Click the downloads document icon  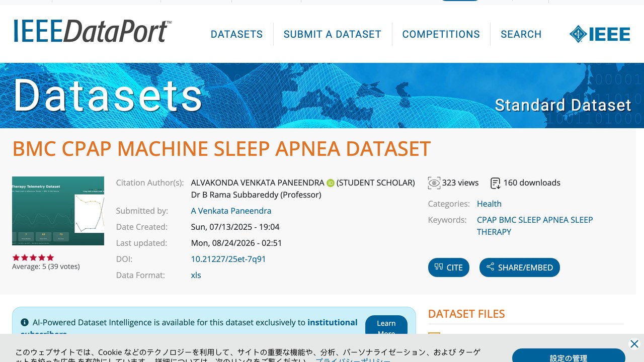[496, 183]
